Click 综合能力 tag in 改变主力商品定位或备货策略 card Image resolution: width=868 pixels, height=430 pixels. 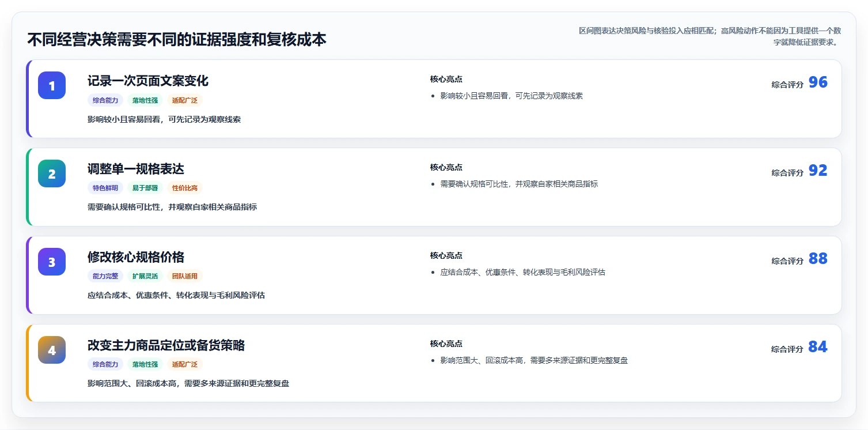tap(105, 364)
